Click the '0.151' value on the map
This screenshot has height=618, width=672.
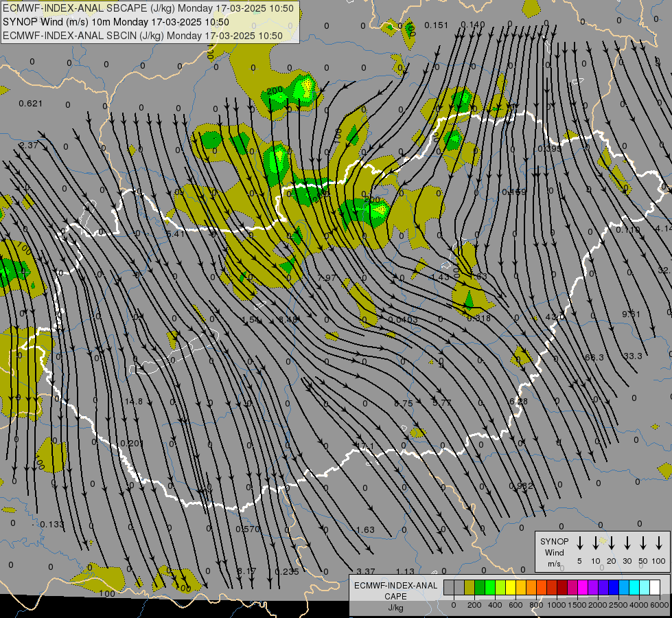(437, 25)
